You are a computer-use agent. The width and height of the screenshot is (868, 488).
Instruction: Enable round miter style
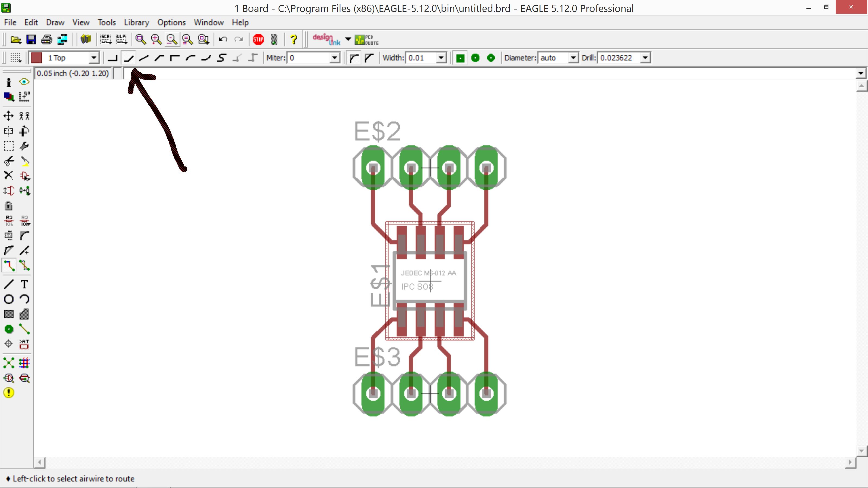pos(354,58)
